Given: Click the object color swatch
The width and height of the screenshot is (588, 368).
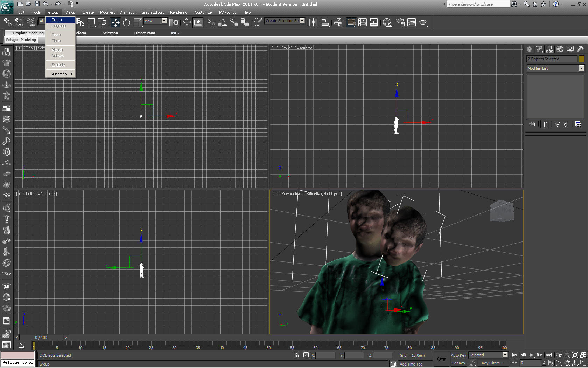Looking at the screenshot, I should point(582,59).
